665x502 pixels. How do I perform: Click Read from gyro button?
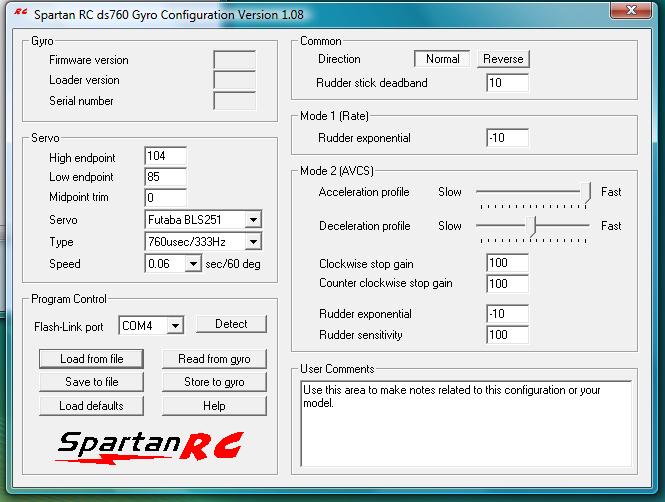pos(215,359)
